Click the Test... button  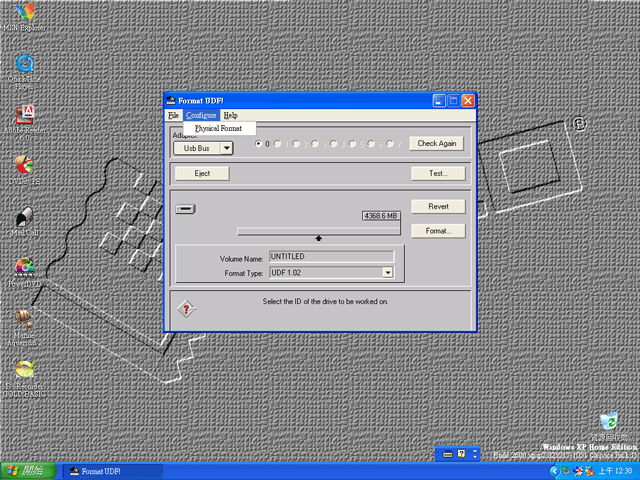(438, 173)
